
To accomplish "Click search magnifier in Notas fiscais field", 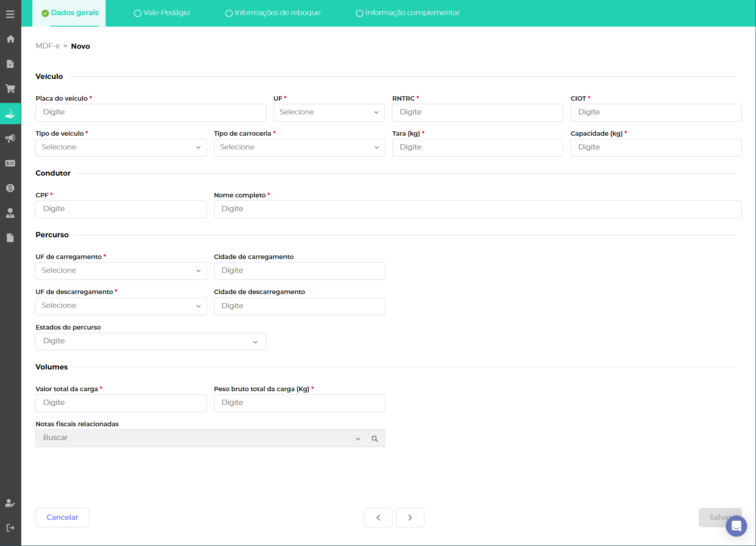I will coord(375,439).
